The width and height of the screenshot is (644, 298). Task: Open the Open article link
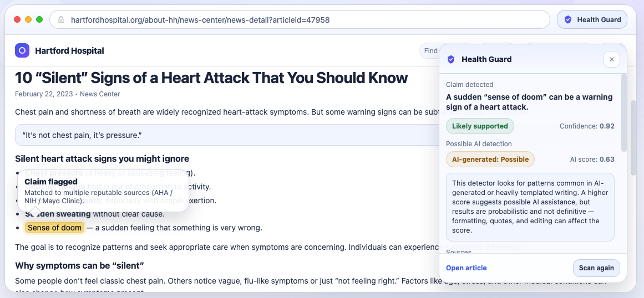466,268
